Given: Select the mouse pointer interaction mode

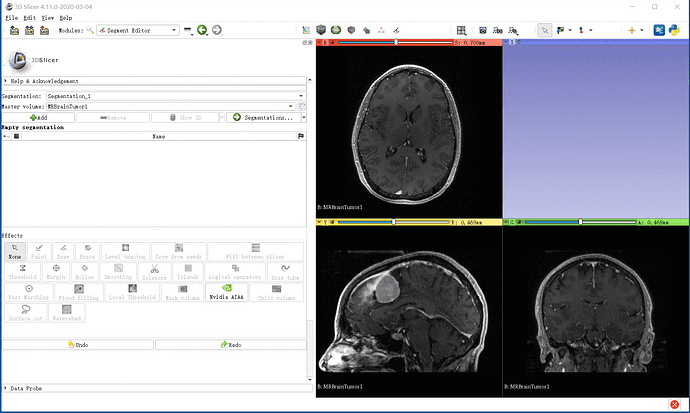Looking at the screenshot, I should 545,30.
